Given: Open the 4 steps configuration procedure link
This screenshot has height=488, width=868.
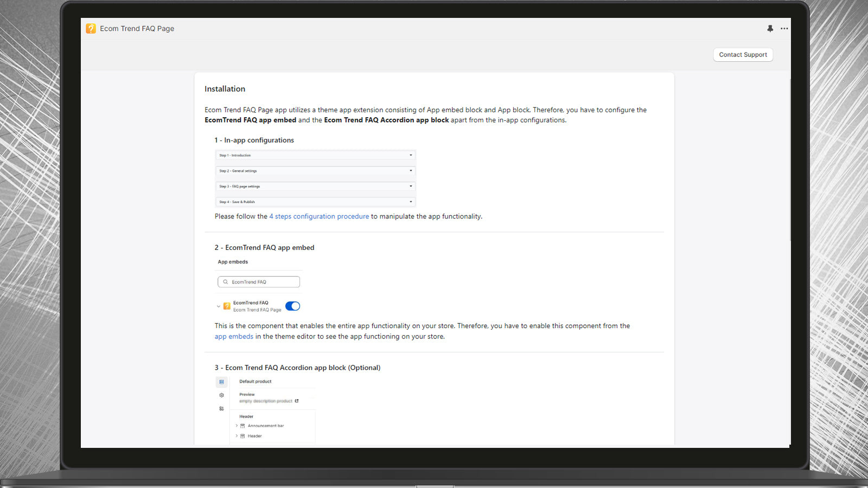Looking at the screenshot, I should (x=318, y=216).
